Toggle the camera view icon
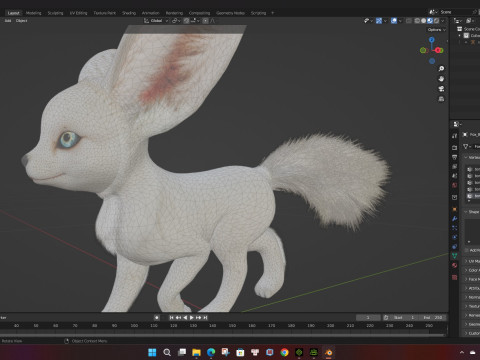This screenshot has width=480, height=360. tap(441, 89)
